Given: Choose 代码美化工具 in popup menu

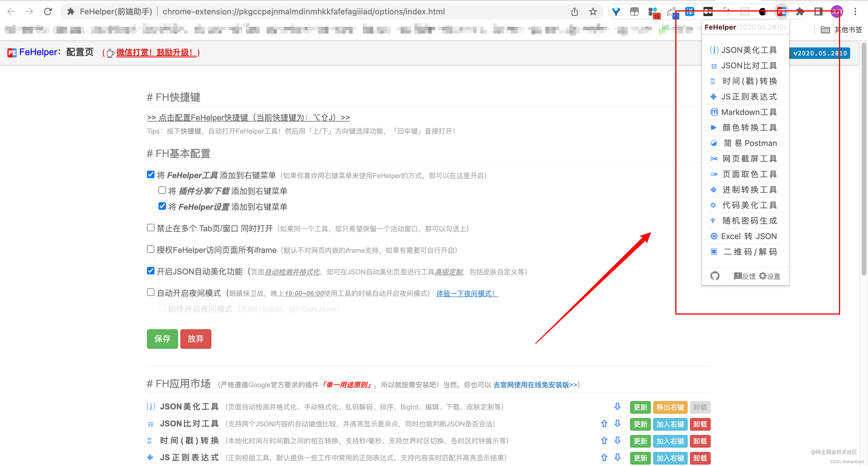Looking at the screenshot, I should pos(743,205).
